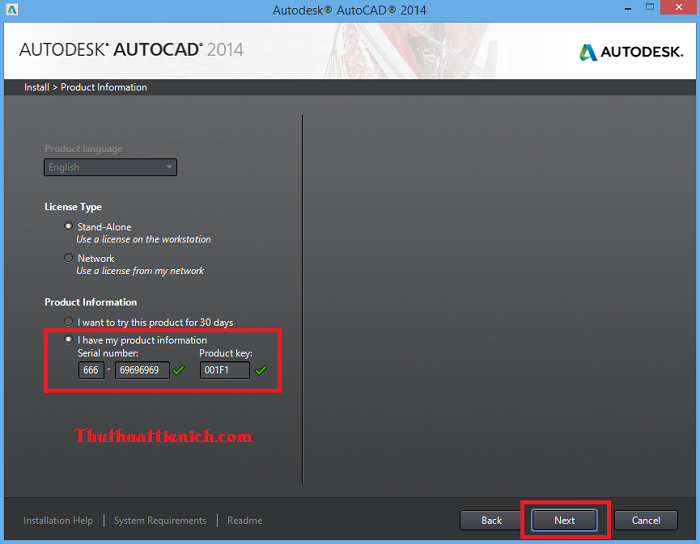Click the 'Install > Product Information' breadcrumb text
This screenshot has height=544, width=700.
(85, 87)
